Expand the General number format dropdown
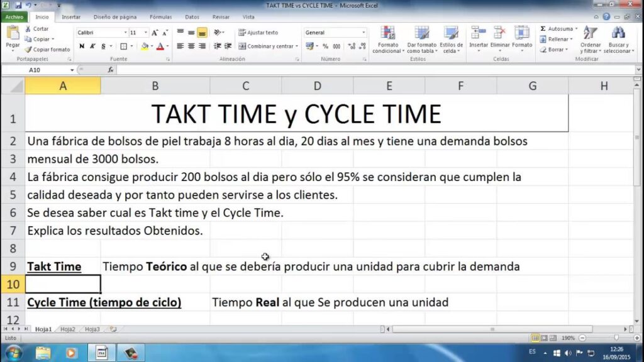Screen dimensions: 644x362 (x=363, y=33)
